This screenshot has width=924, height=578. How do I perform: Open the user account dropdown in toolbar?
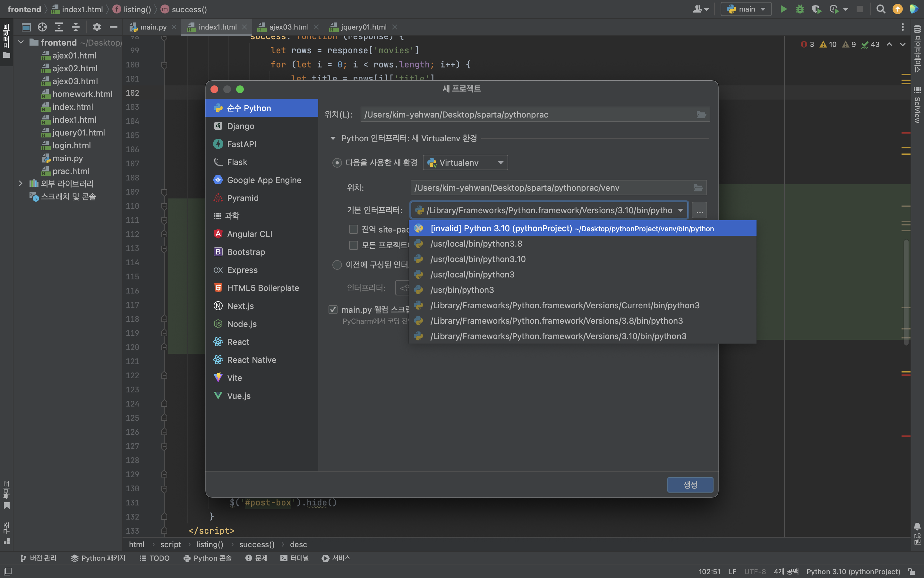point(701,9)
